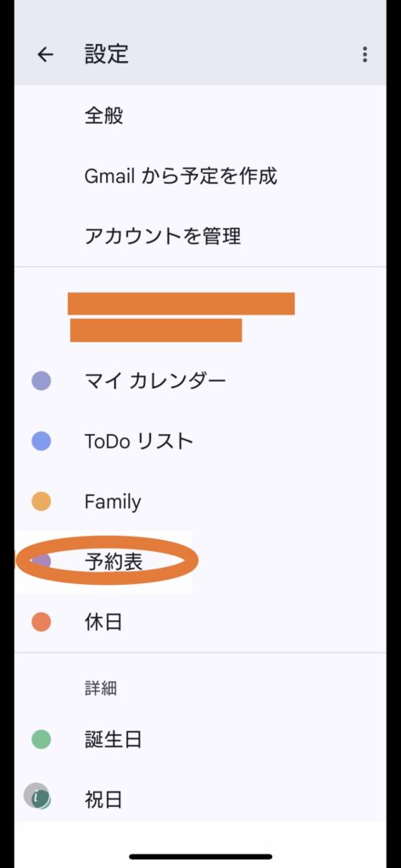Viewport: 401px width, 868px height.
Task: Click the blue ToDo リスト color dot
Action: [41, 441]
